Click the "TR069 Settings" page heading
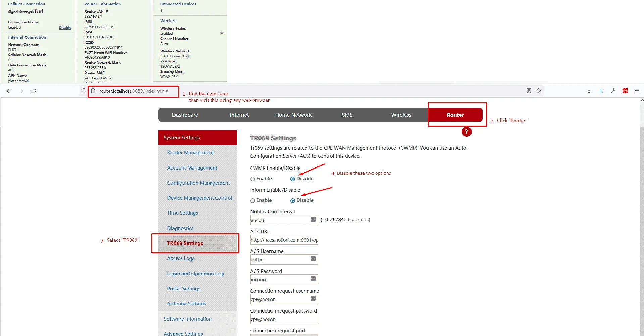644x336 pixels. (273, 138)
